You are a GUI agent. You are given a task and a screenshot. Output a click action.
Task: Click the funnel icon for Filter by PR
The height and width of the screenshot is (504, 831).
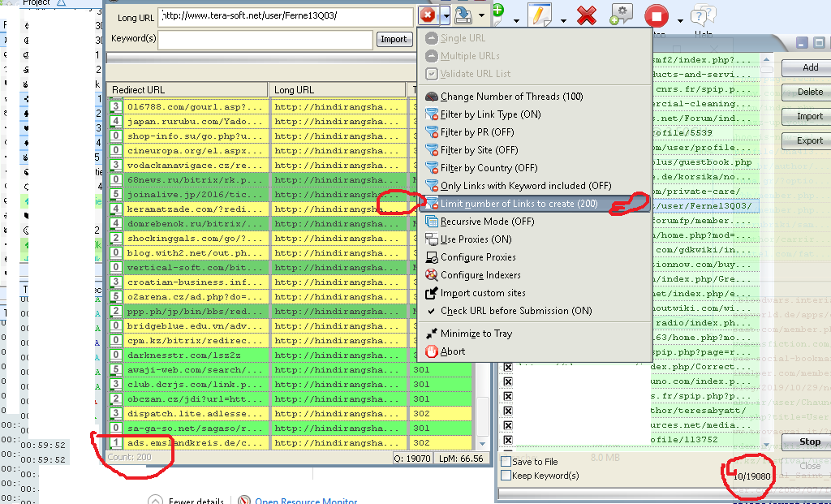pyautogui.click(x=432, y=132)
